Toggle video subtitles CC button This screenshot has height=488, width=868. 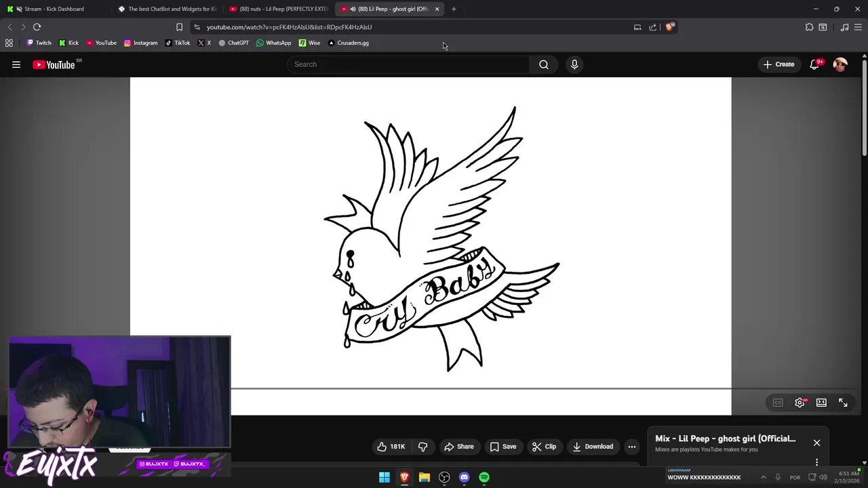pyautogui.click(x=778, y=403)
